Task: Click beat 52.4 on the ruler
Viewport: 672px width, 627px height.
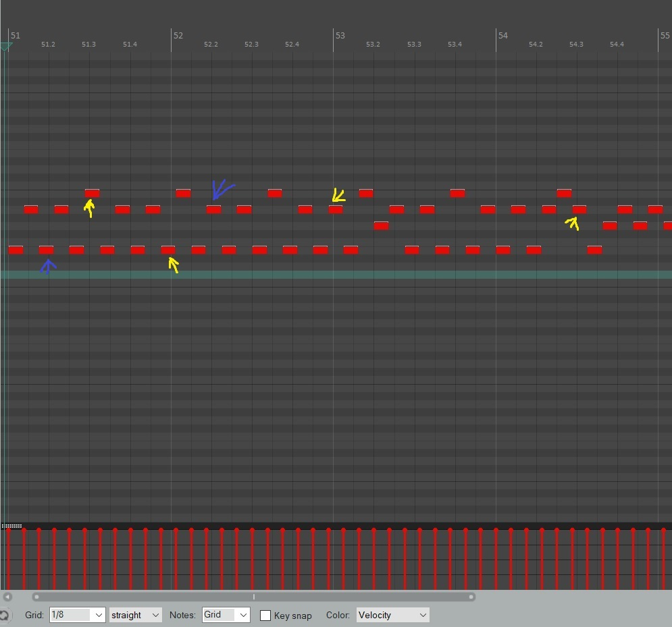Action: coord(292,45)
